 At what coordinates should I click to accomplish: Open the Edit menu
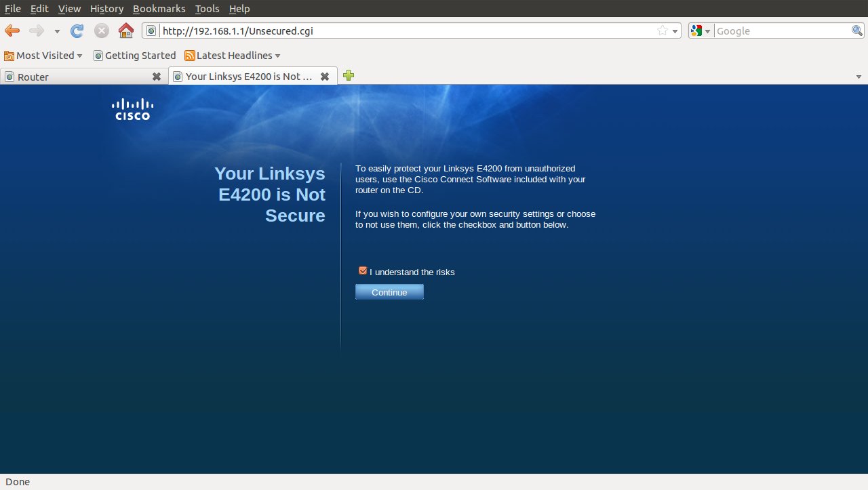tap(39, 9)
